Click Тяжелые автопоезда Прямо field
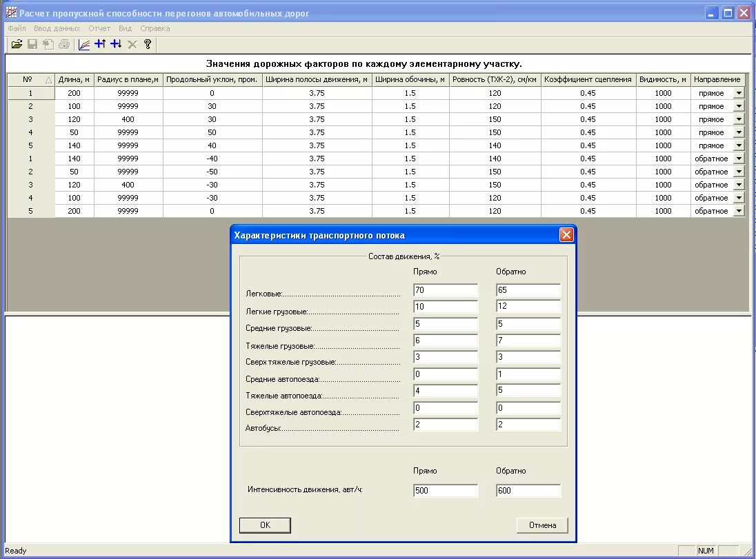Image resolution: width=756 pixels, height=559 pixels. [446, 390]
